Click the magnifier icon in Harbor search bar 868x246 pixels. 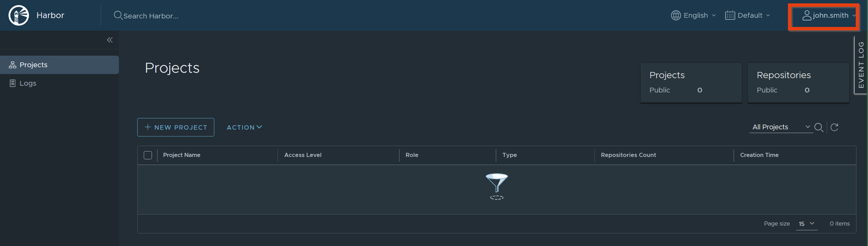coord(118,15)
